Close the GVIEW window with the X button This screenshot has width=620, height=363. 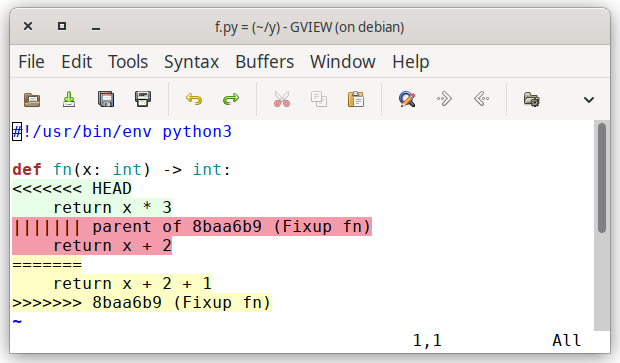(x=28, y=26)
